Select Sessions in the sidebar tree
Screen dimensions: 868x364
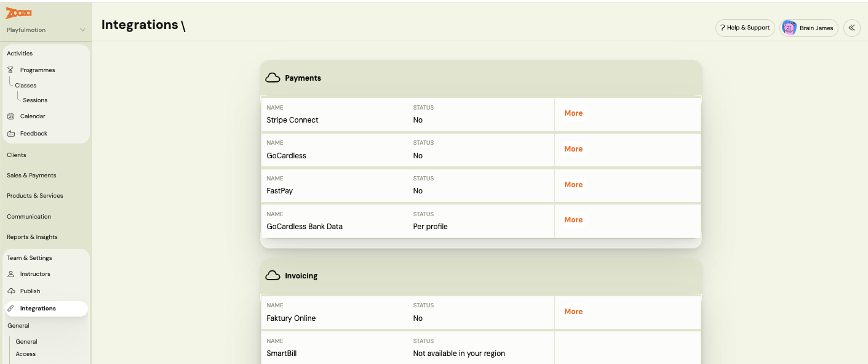tap(35, 100)
